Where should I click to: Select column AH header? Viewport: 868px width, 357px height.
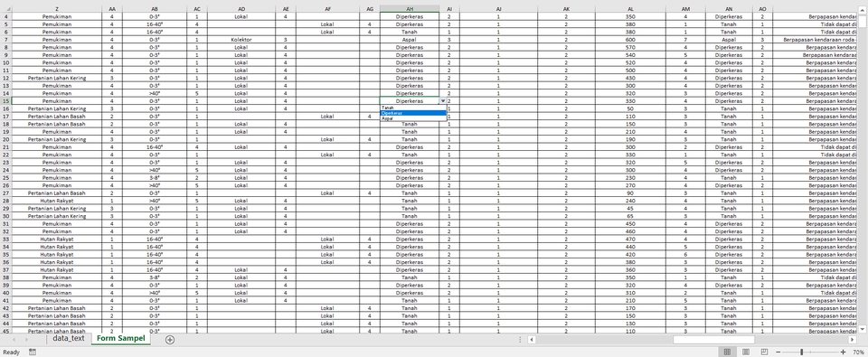409,9
